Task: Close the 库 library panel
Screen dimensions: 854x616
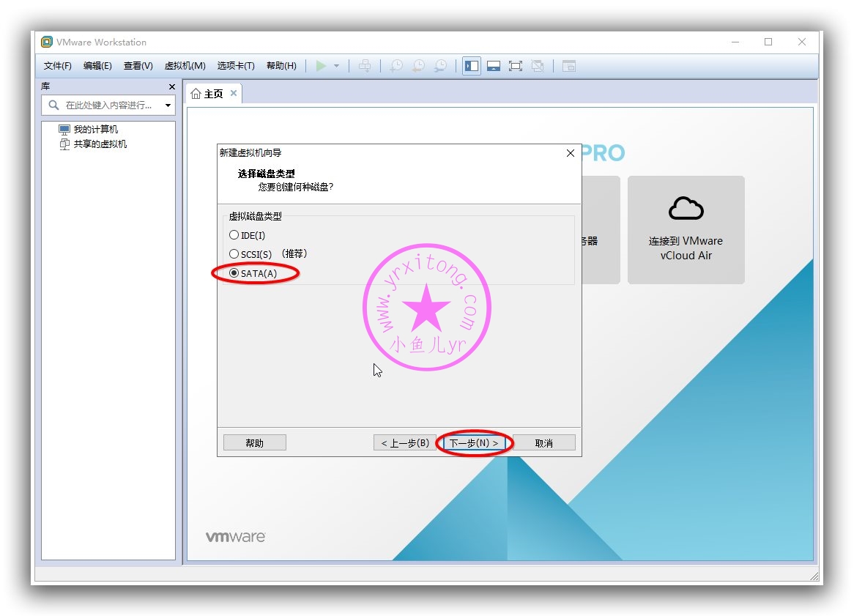Action: pos(172,86)
